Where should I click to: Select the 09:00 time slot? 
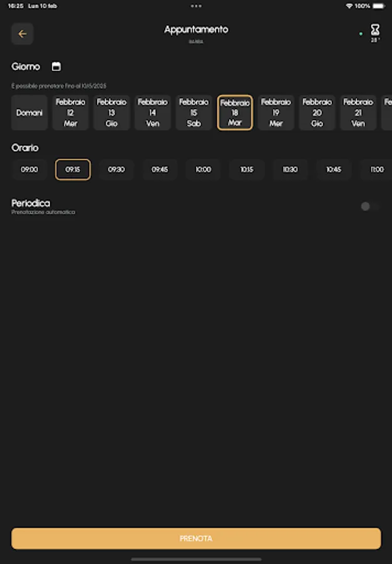29,170
